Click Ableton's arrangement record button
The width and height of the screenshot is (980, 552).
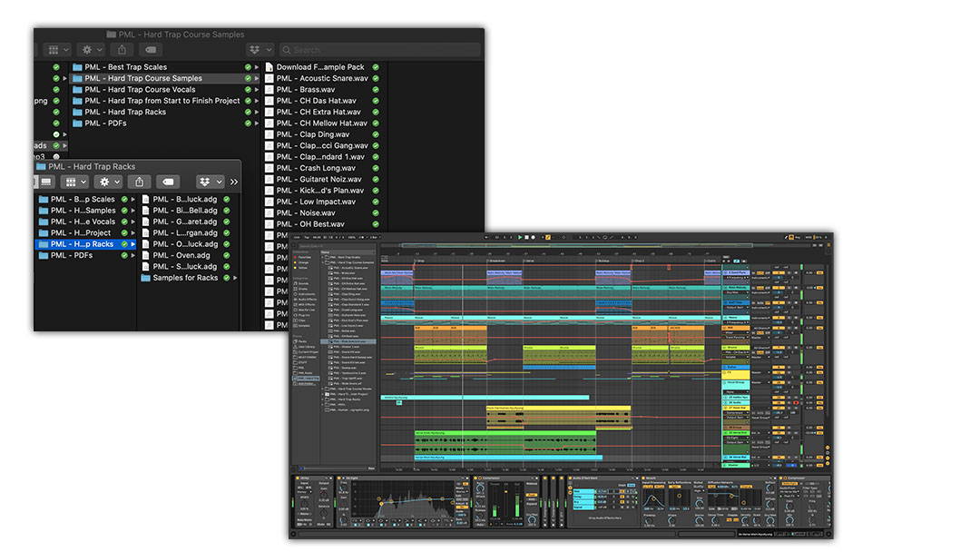click(534, 238)
